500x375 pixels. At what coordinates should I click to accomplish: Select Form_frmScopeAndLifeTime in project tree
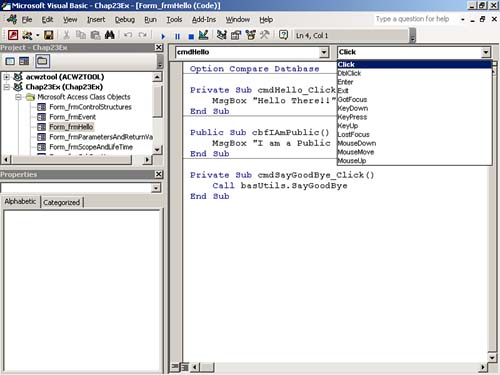pos(91,147)
